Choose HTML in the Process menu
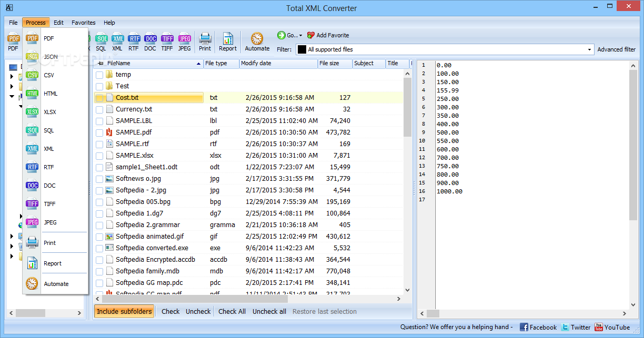Viewport: 644px width, 338px height. [x=55, y=94]
